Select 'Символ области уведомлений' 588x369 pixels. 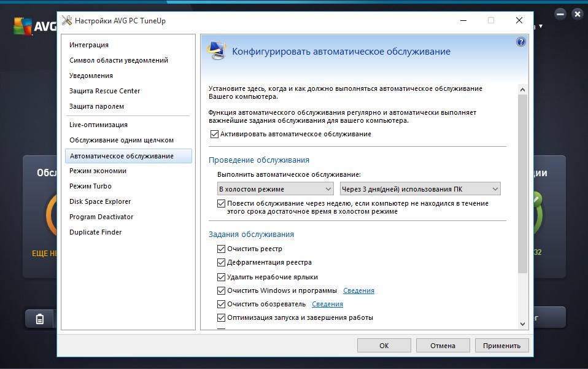(118, 60)
